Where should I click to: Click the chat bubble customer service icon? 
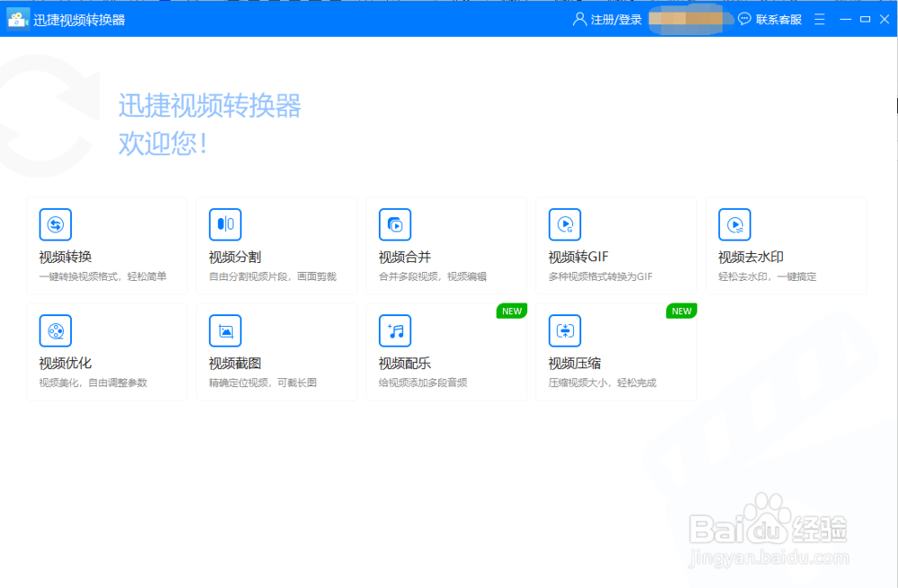tap(744, 19)
